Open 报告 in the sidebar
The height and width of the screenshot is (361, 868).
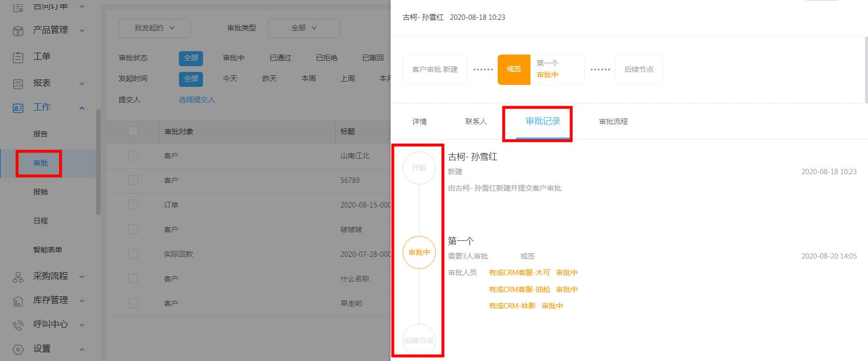point(41,134)
